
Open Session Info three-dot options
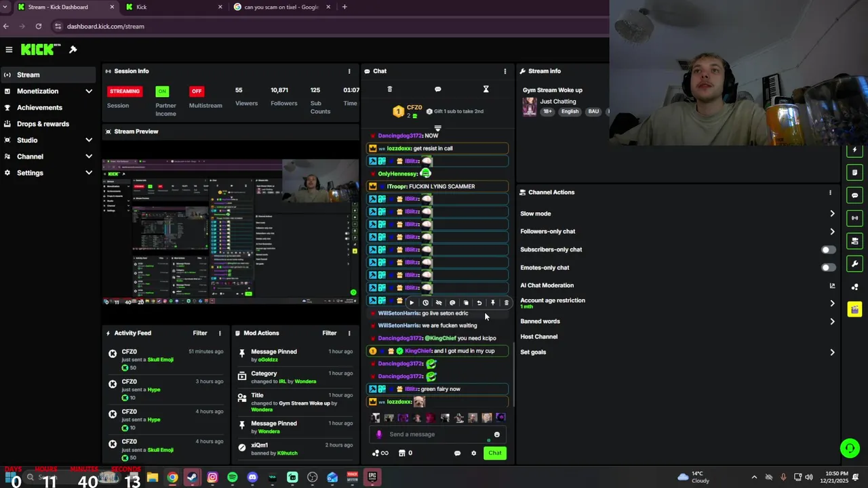point(349,71)
